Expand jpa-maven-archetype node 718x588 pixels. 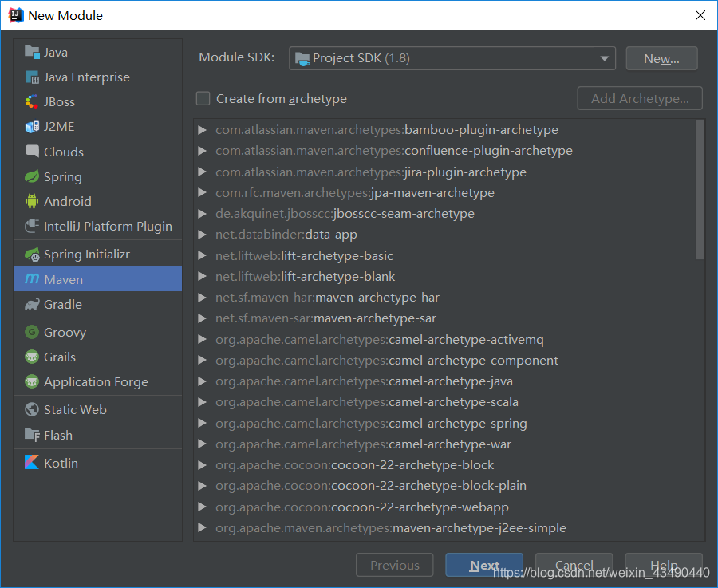[x=202, y=193]
